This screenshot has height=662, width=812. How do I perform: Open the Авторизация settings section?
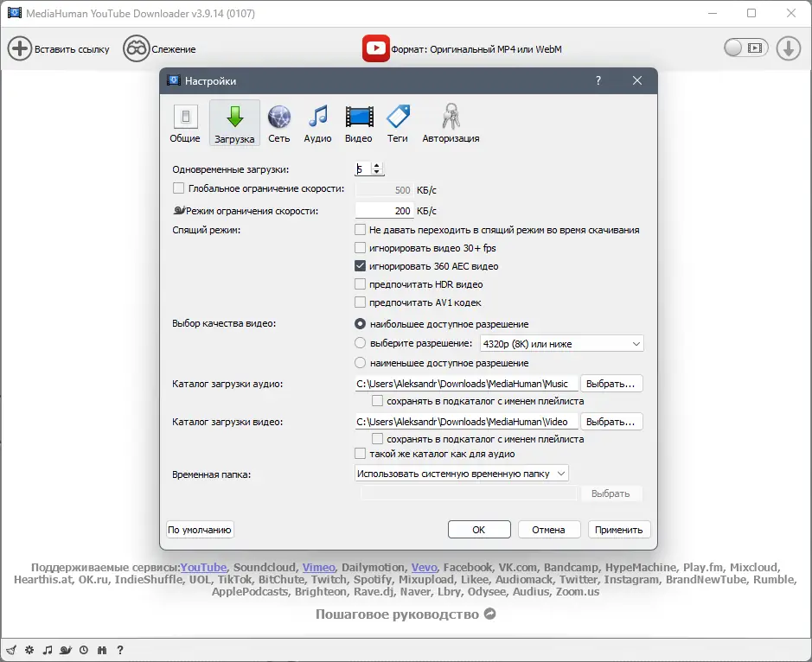[x=449, y=121]
